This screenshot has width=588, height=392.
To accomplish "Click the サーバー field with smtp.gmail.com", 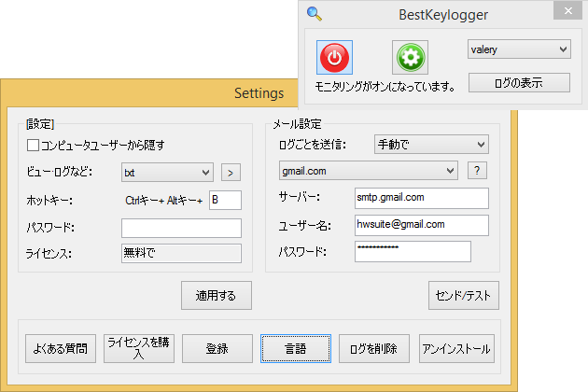I will (x=422, y=199).
